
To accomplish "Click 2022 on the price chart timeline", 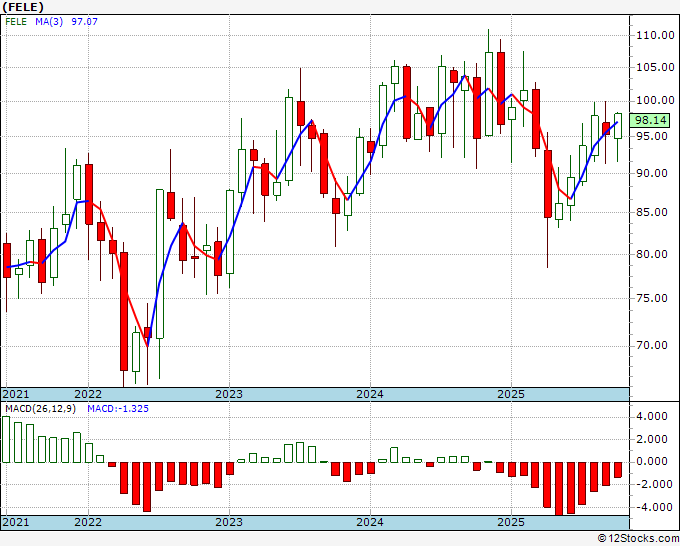I will (x=88, y=394).
